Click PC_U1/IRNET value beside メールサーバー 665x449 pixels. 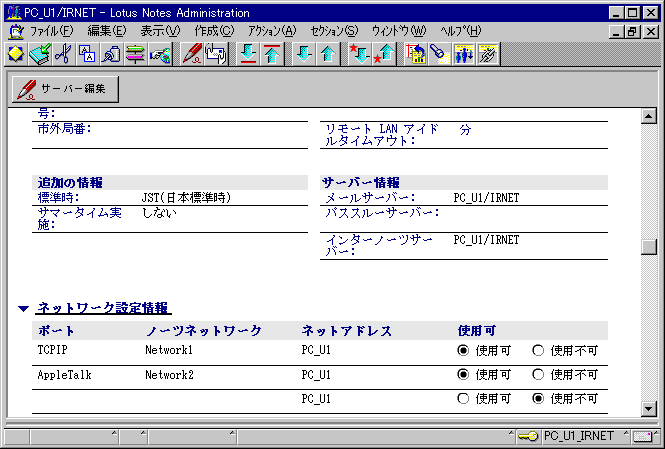point(486,198)
